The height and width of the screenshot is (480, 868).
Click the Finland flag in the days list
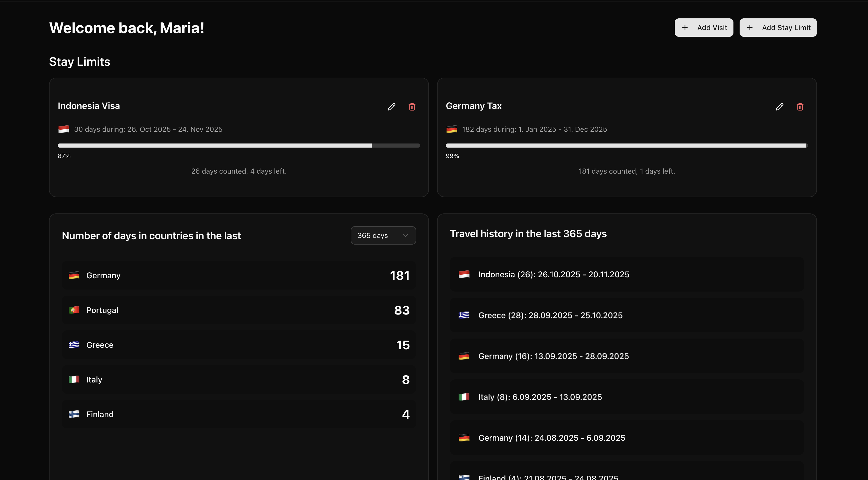click(74, 414)
